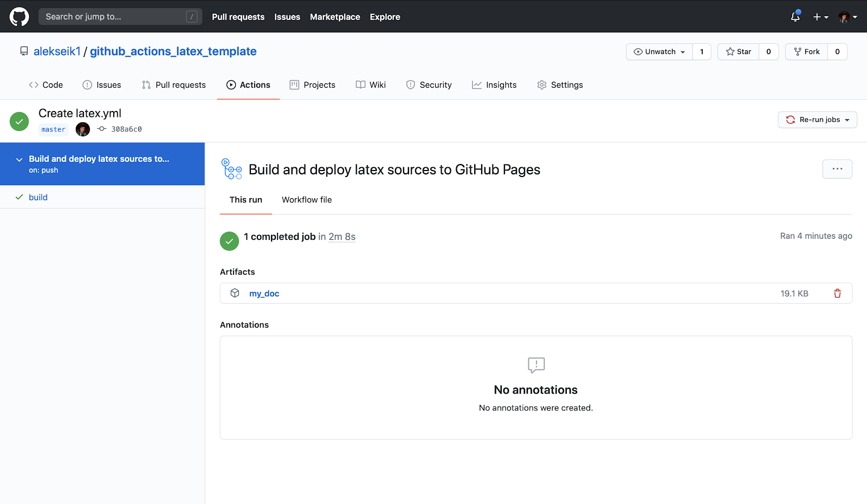
Task: Open Issues in the top navigation
Action: click(287, 17)
